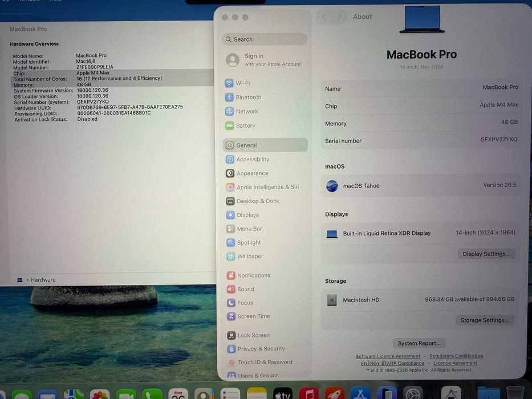Screen dimensions: 532x399
Task: Click the Built-in Liquid Retina XDR Display row
Action: pos(420,233)
